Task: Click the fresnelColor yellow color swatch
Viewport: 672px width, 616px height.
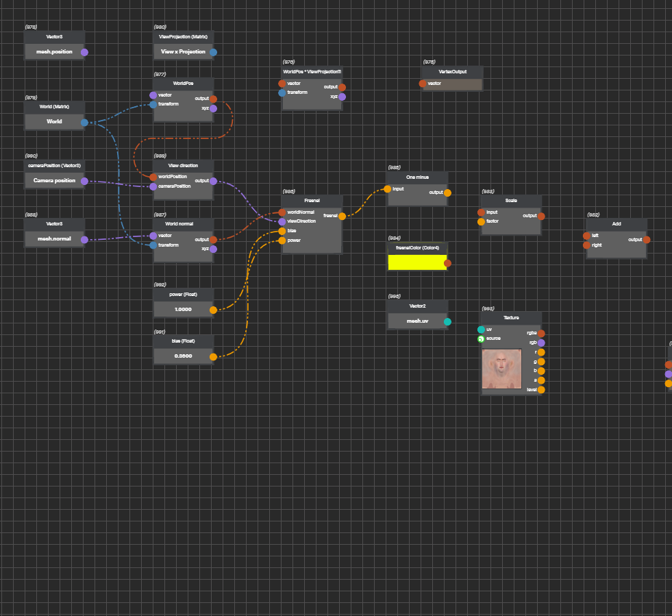Action: 416,262
